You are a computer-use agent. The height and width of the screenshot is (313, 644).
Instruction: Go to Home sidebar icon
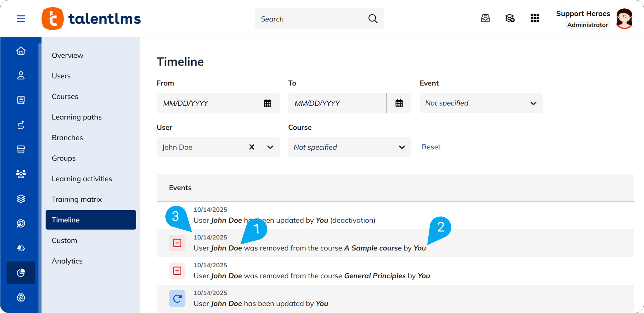21,51
